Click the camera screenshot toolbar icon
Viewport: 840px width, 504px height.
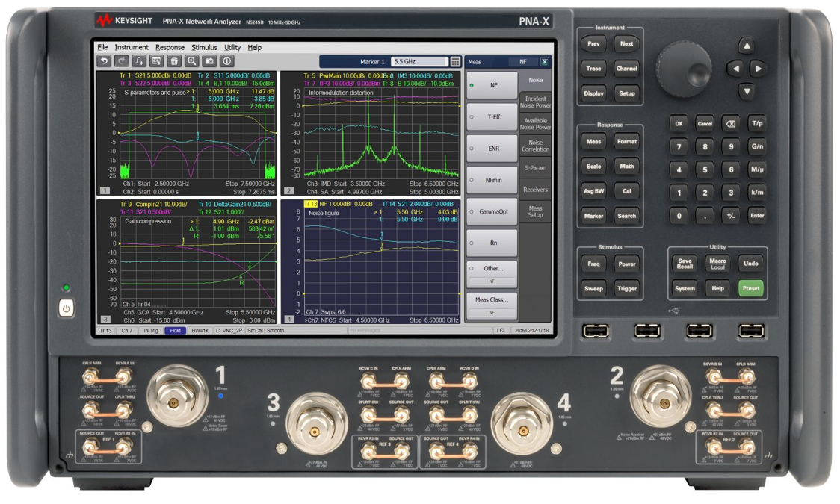click(209, 61)
